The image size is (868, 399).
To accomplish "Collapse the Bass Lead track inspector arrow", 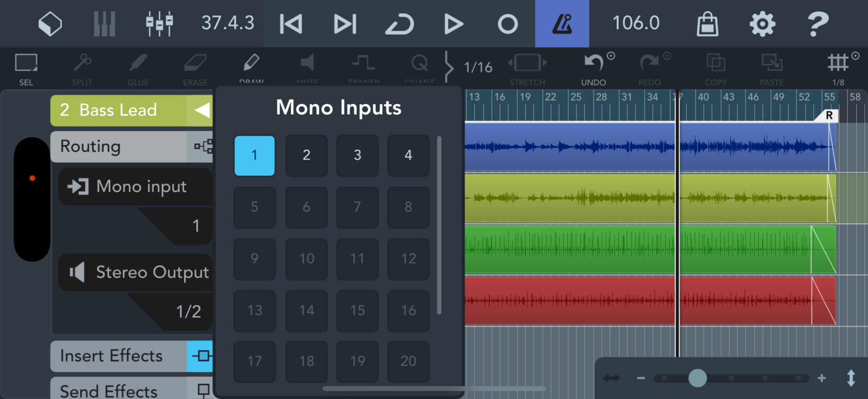I will (202, 111).
